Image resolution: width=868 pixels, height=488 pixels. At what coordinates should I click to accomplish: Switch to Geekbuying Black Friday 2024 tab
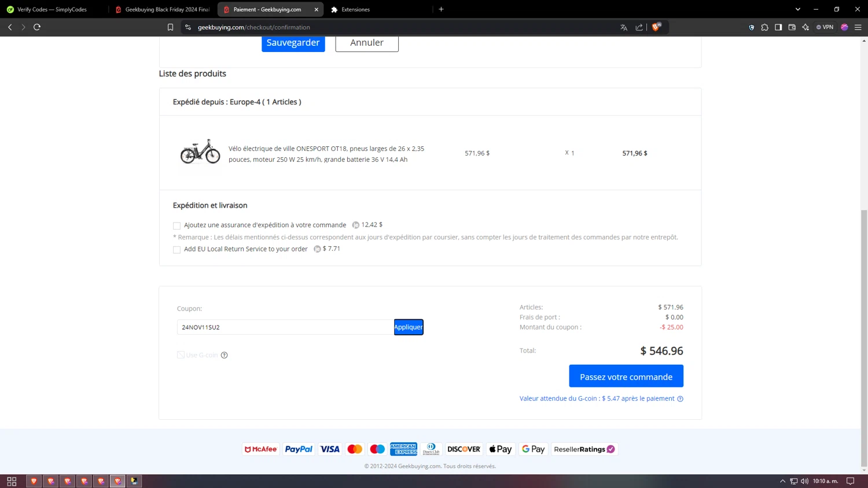click(163, 9)
